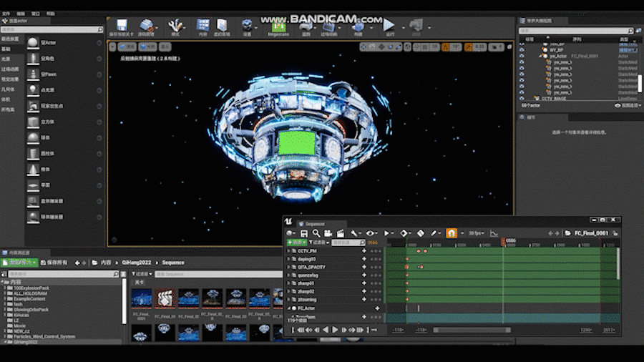Click the Sequencer render movie clapperboard icon
This screenshot has height=362, width=644.
340,233
